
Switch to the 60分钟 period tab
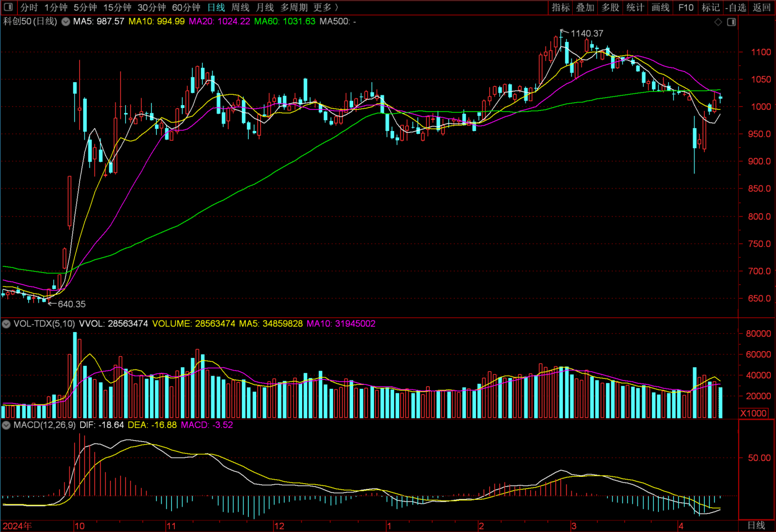(186, 7)
